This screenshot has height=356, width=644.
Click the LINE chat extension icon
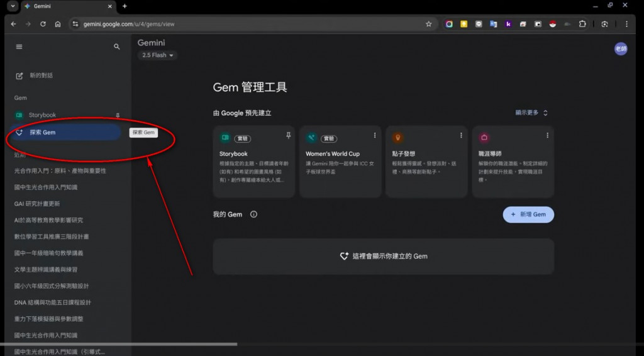tap(479, 25)
